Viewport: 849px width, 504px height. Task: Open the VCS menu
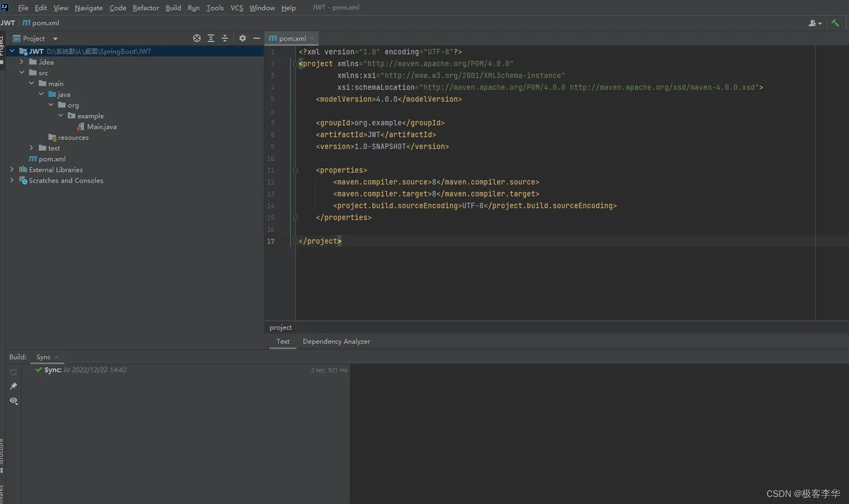point(237,8)
